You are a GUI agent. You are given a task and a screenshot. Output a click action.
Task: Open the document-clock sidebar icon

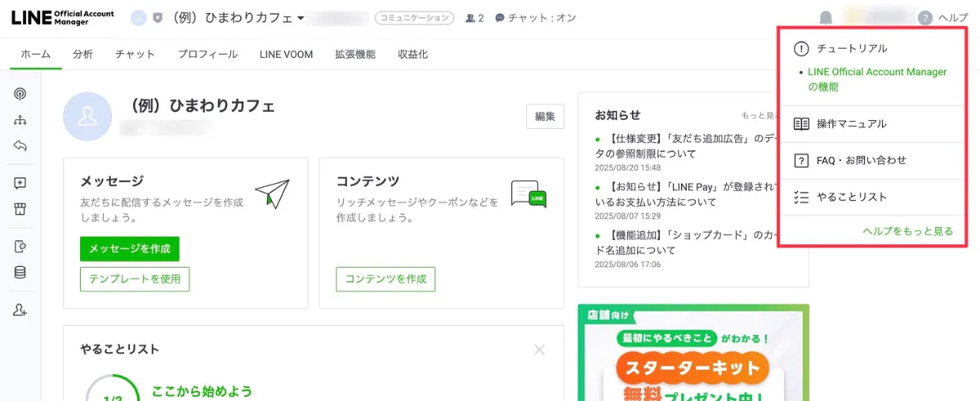(x=20, y=246)
